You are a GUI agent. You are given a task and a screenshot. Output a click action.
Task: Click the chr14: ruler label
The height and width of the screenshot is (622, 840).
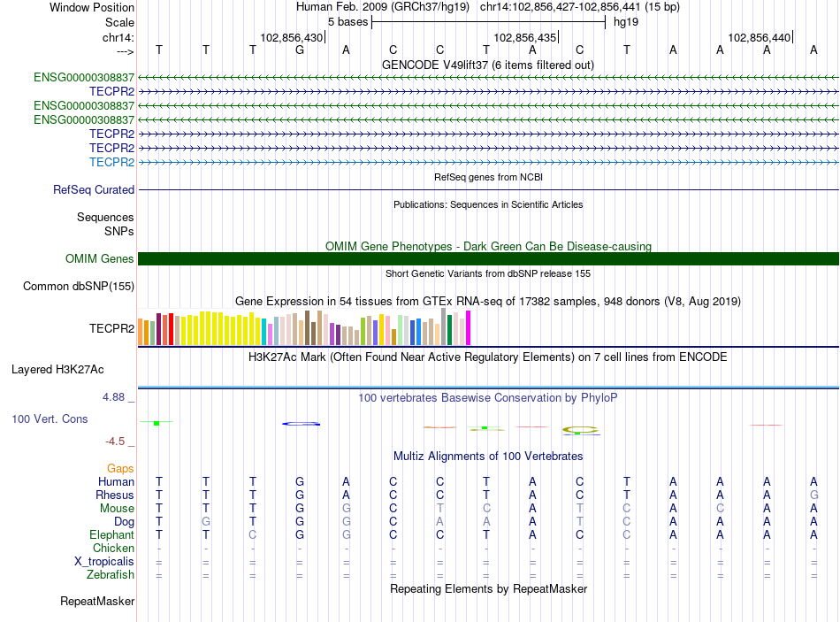[118, 37]
